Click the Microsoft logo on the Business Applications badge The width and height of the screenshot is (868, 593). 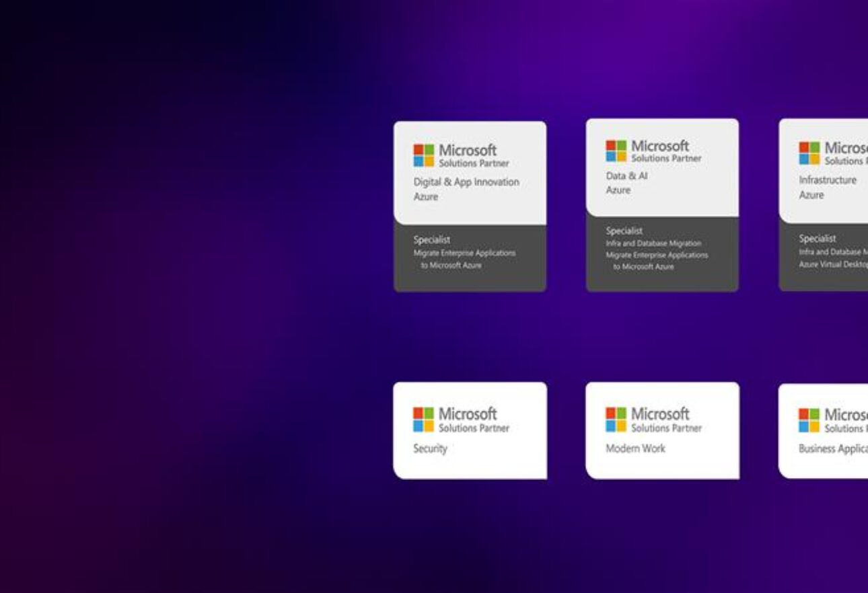[x=809, y=420]
